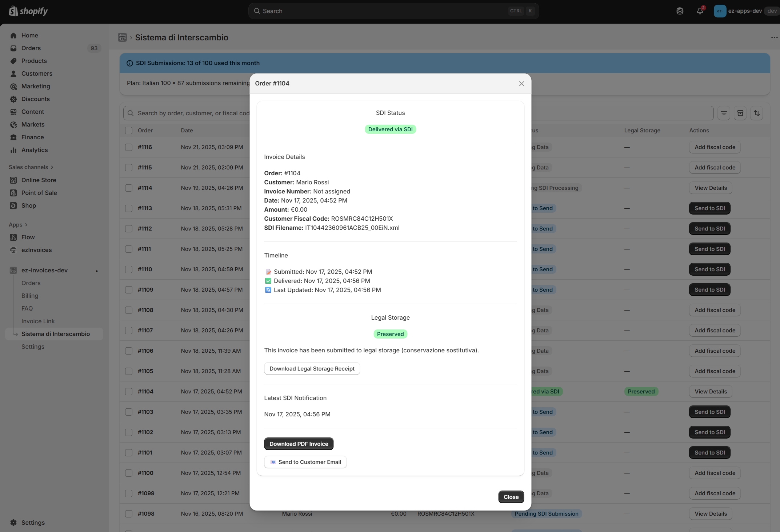This screenshot has height=532, width=780.
Task: Select the Flow app icon in sidebar
Action: [x=13, y=237]
